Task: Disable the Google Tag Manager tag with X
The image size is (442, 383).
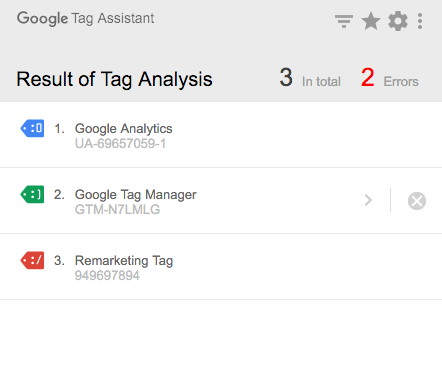Action: click(417, 201)
